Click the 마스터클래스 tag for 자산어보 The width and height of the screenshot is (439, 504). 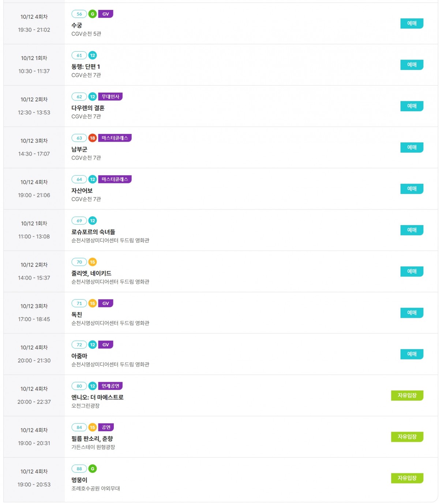115,179
